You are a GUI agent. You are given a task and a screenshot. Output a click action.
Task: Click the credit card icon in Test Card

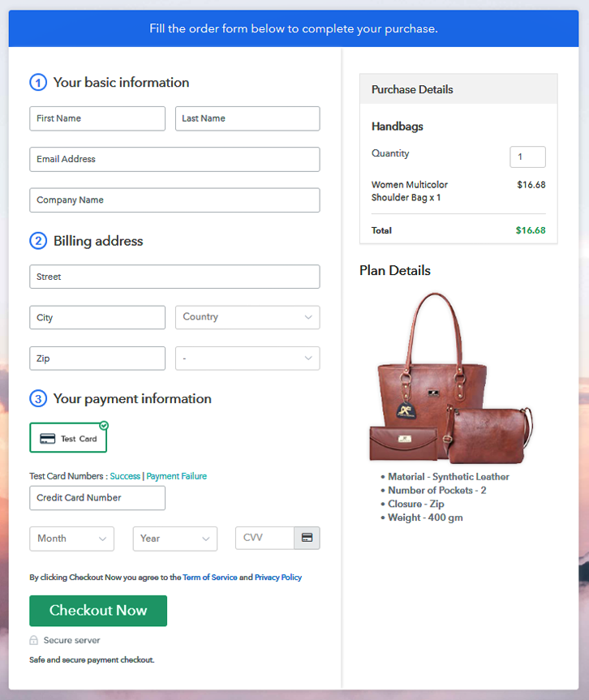pyautogui.click(x=47, y=438)
